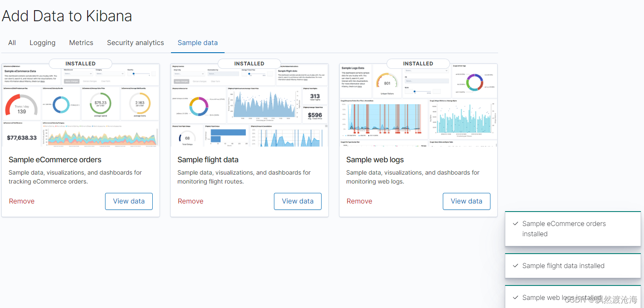This screenshot has height=308, width=644.
Task: Click the Add Data to Kibana heading
Action: click(x=67, y=16)
